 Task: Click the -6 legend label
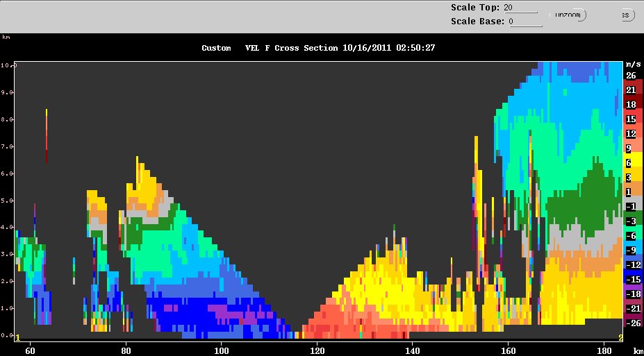click(631, 236)
